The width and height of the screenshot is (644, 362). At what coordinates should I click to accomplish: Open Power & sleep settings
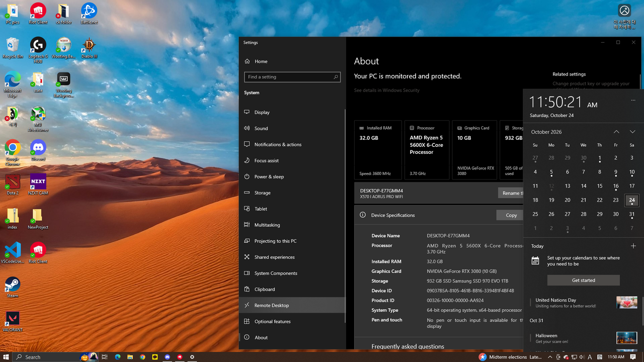click(x=293, y=176)
